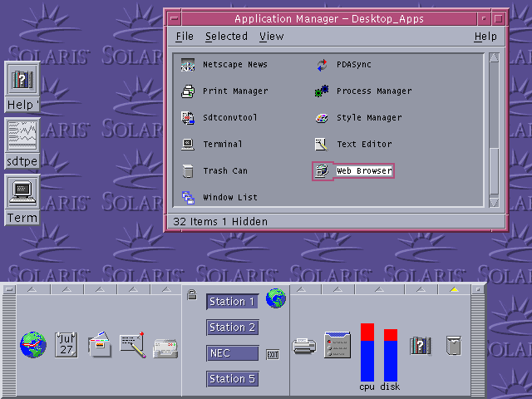532x399 pixels.
Task: Open the Netscape News icon
Action: click(188, 65)
